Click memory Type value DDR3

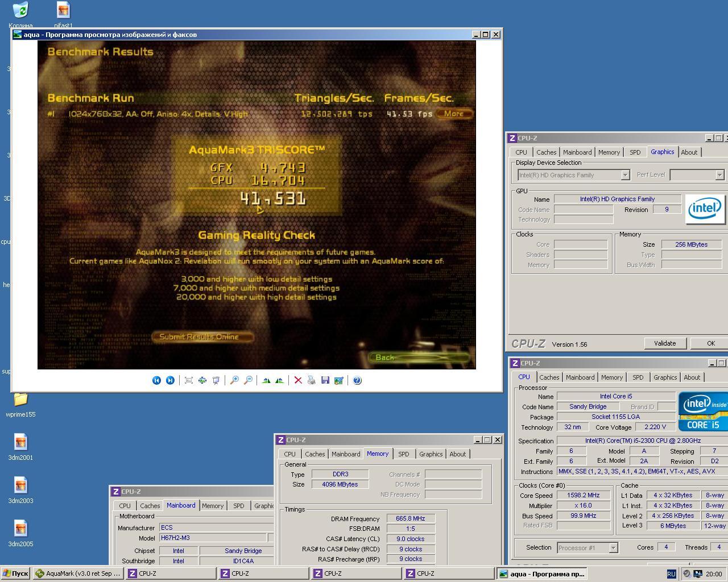tap(340, 474)
